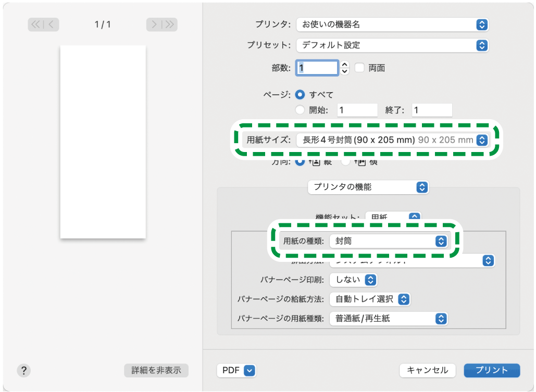This screenshot has width=536, height=392.
Task: Enable the 両面 duplex checkbox
Action: [359, 68]
